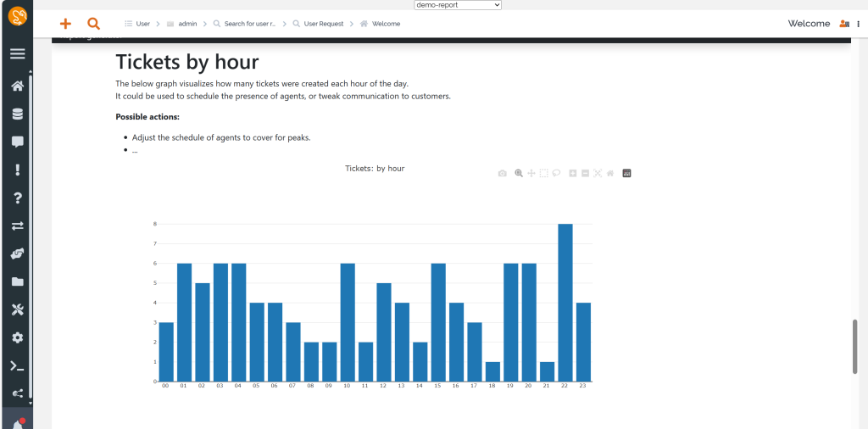Select the User Request breadcrumb item

pos(323,24)
